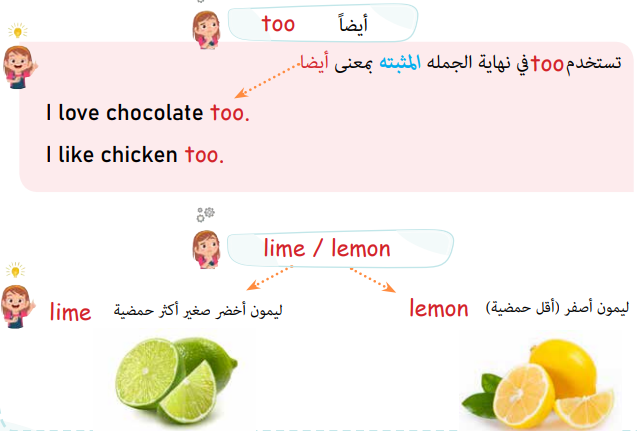Click the lightbulb icon beside the lime section
This screenshot has height=431, width=637.
pos(15,270)
